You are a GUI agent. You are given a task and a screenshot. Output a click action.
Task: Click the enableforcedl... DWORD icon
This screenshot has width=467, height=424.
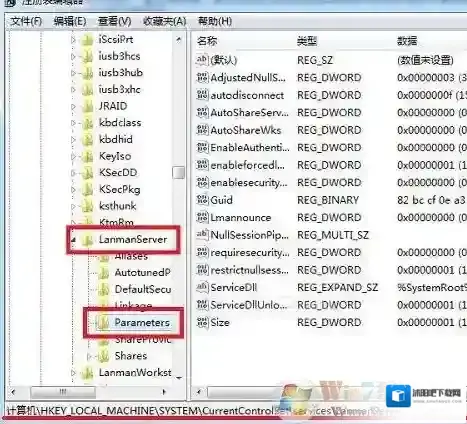tap(202, 165)
